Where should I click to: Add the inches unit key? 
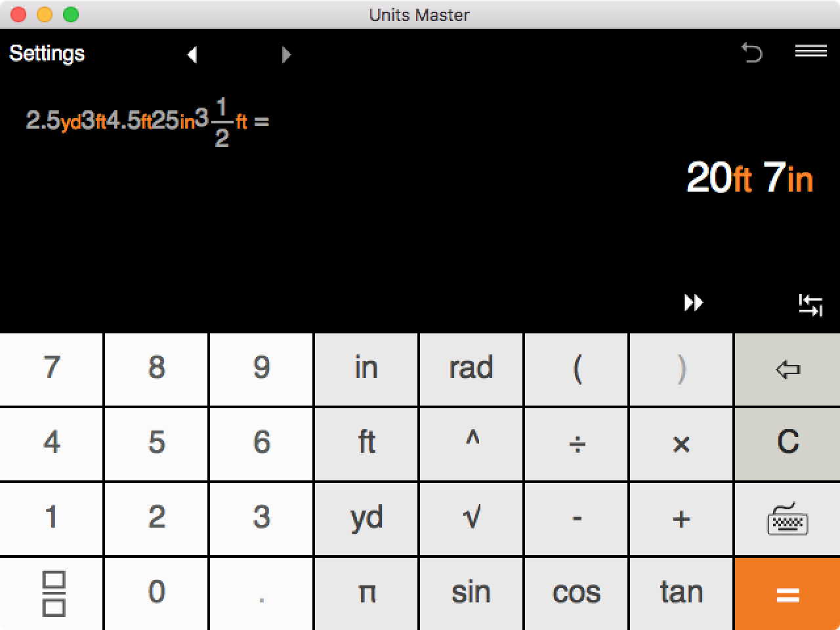366,369
